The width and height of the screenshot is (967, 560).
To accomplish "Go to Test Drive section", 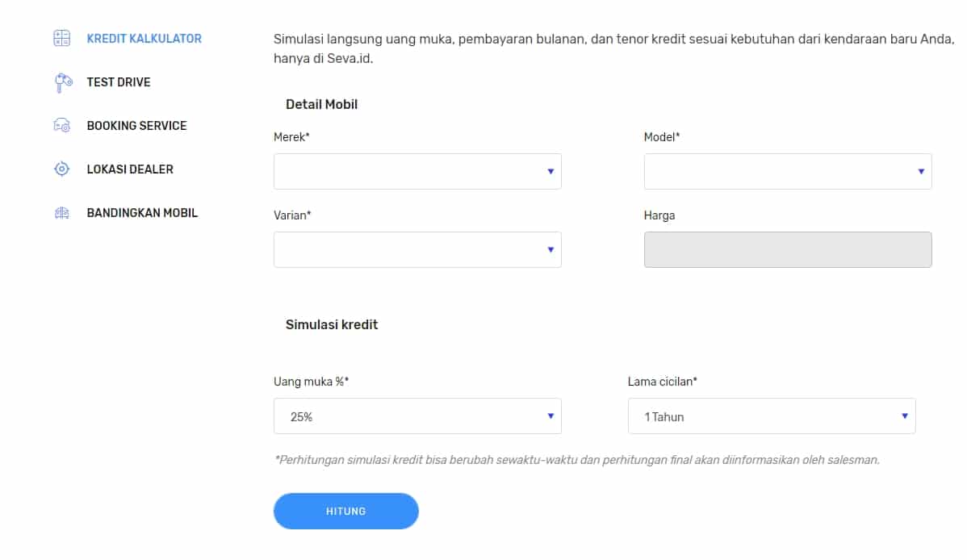I will point(119,82).
